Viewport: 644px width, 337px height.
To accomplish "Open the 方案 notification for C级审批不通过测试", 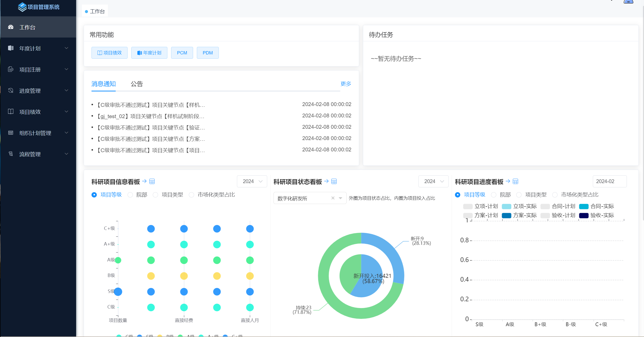I will (x=151, y=139).
